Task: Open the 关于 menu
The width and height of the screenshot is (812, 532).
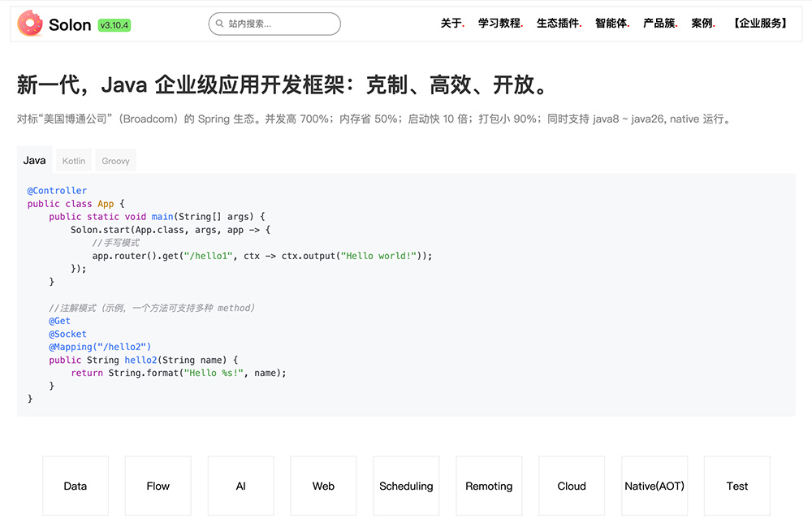Action: pyautogui.click(x=452, y=24)
